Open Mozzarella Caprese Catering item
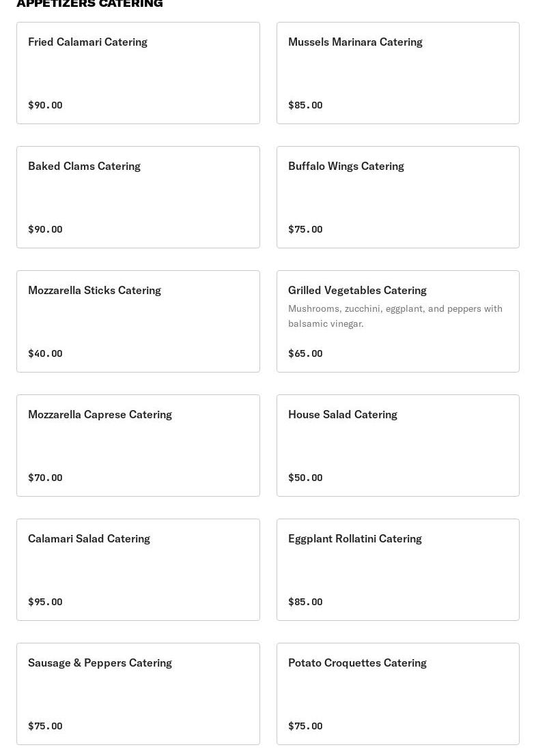The width and height of the screenshot is (536, 756). (x=138, y=446)
